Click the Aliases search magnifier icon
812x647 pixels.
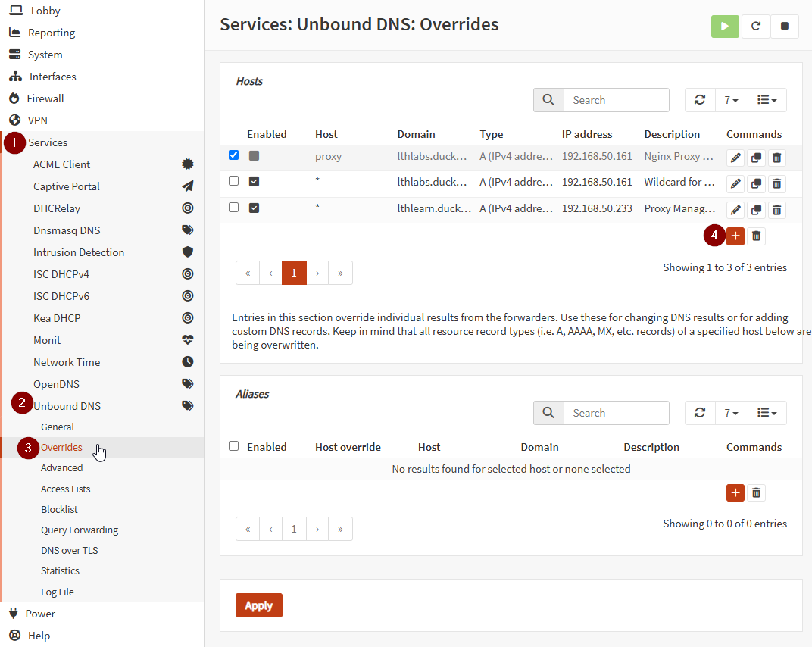(x=548, y=413)
